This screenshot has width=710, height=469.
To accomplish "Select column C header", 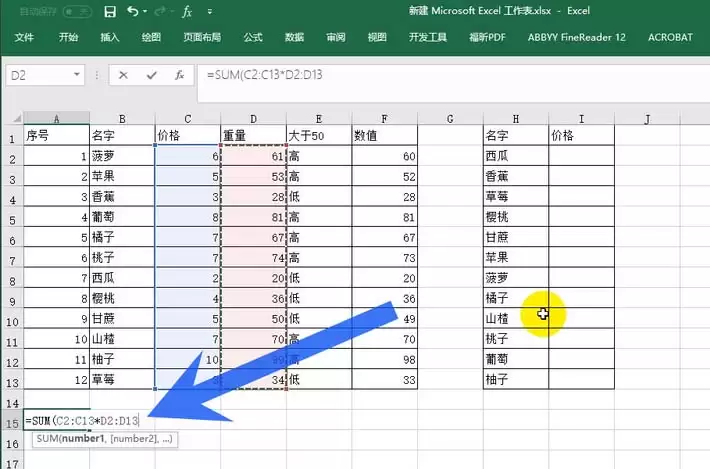I will click(x=188, y=119).
